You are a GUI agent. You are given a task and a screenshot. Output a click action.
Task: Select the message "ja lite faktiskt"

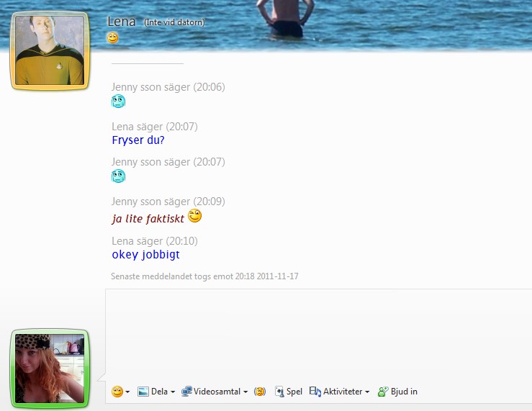148,219
